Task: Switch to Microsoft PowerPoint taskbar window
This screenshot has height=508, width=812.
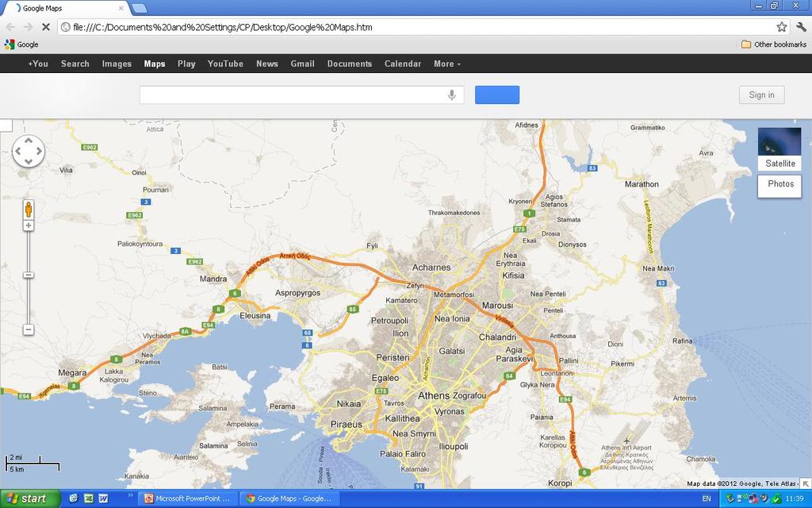Action: tap(189, 498)
